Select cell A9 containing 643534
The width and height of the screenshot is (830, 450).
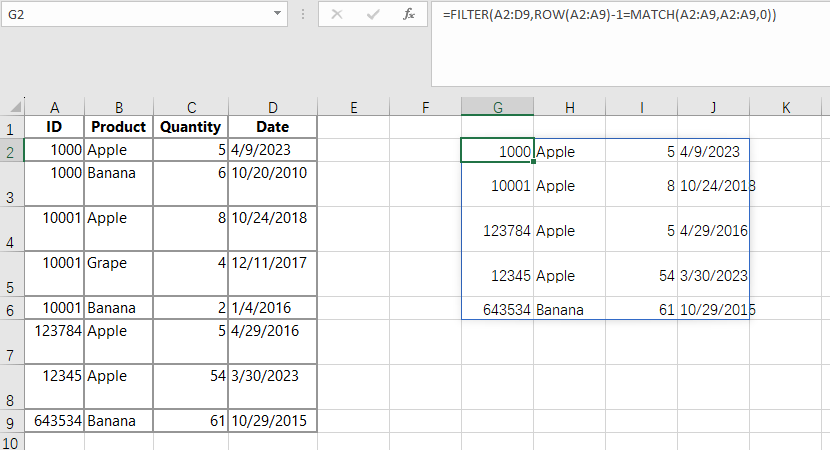coord(55,420)
